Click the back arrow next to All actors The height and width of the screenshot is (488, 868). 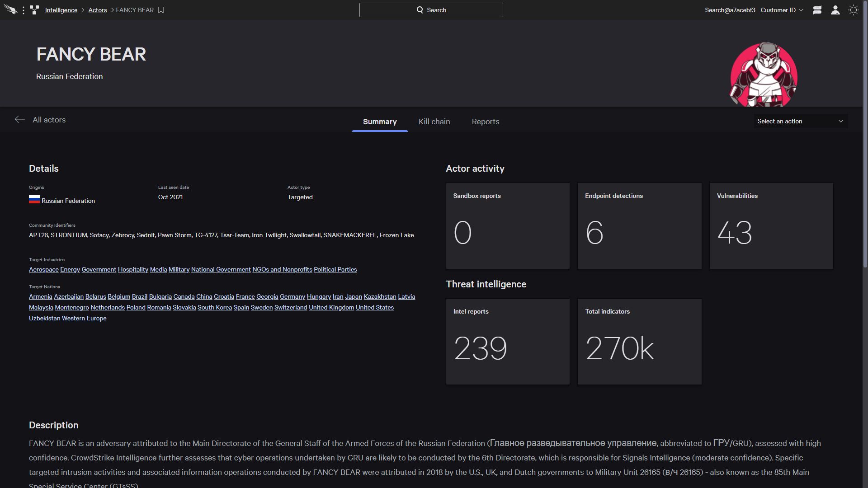click(x=19, y=119)
